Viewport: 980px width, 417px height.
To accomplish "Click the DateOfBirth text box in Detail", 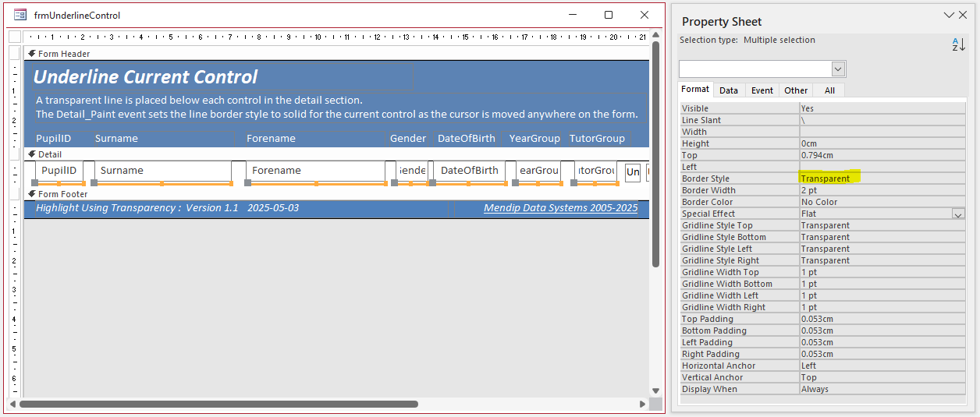I will [470, 171].
